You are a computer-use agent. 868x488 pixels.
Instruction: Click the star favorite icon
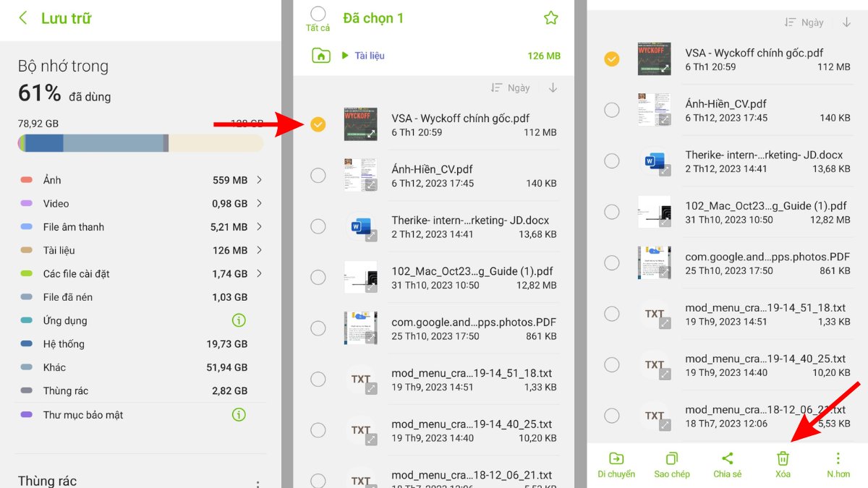(550, 18)
